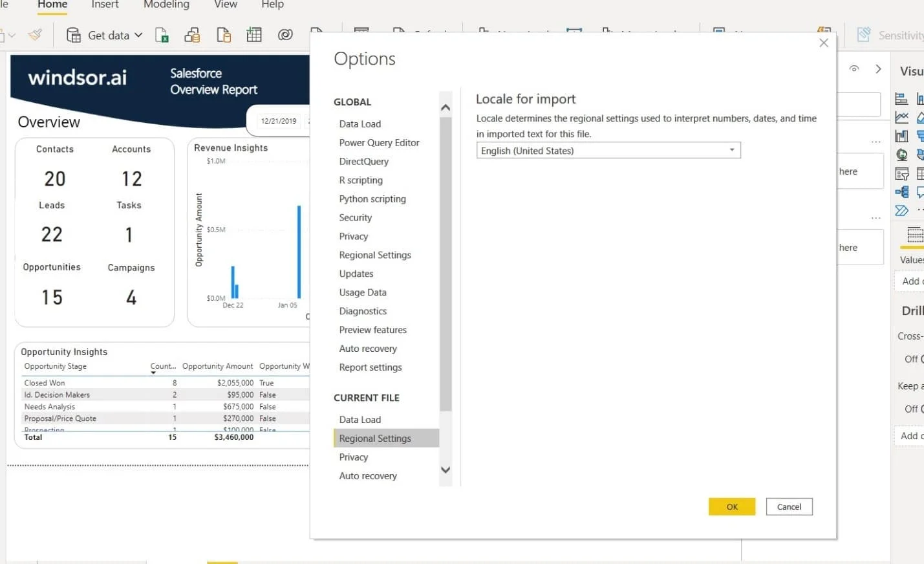The width and height of the screenshot is (924, 564).
Task: Select the decomposition tree visual
Action: click(901, 192)
